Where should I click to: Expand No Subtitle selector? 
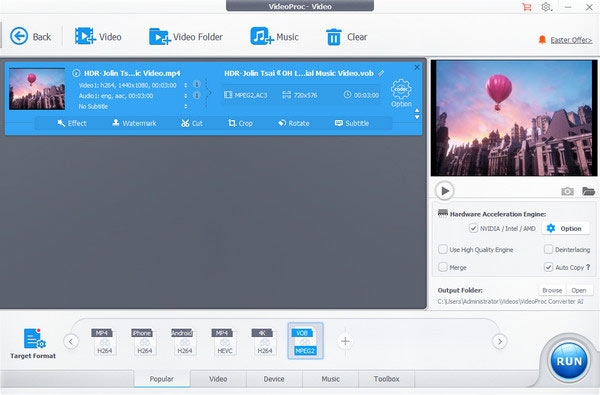tap(186, 106)
